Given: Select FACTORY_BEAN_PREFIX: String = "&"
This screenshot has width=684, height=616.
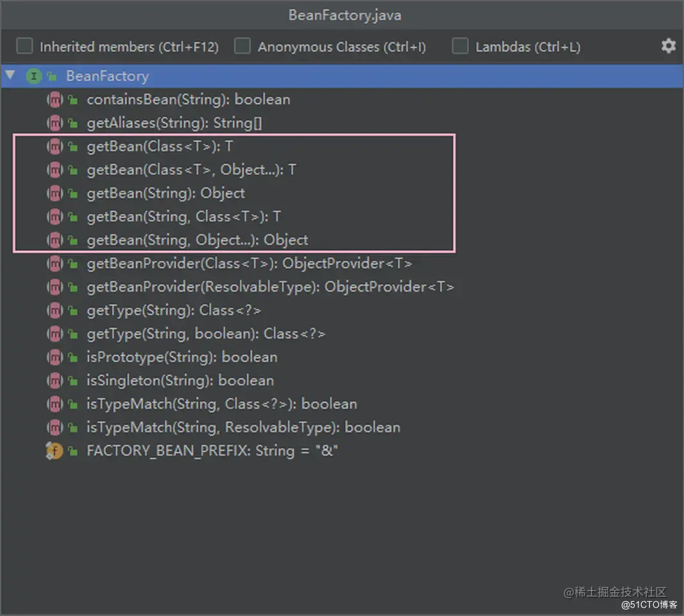Looking at the screenshot, I should click(212, 450).
